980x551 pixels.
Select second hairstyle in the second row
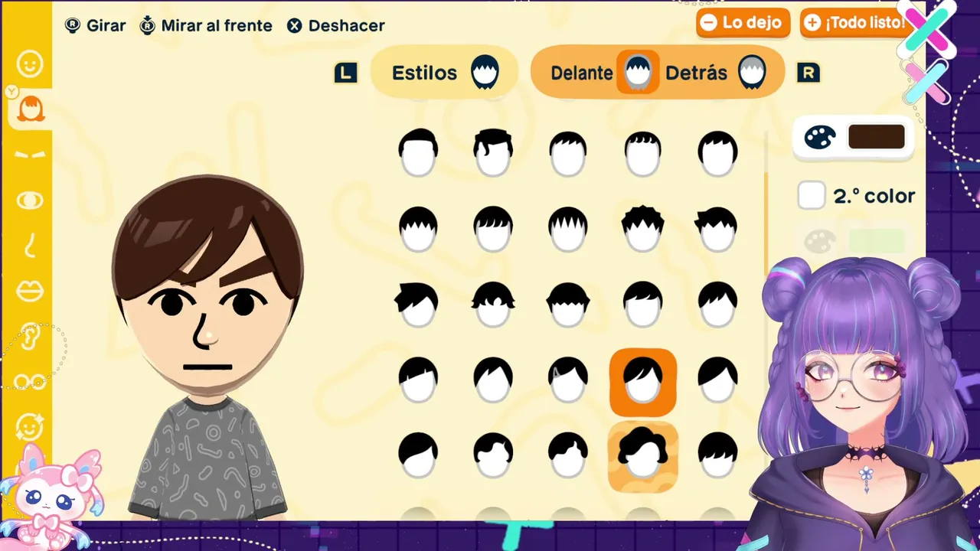click(x=493, y=229)
